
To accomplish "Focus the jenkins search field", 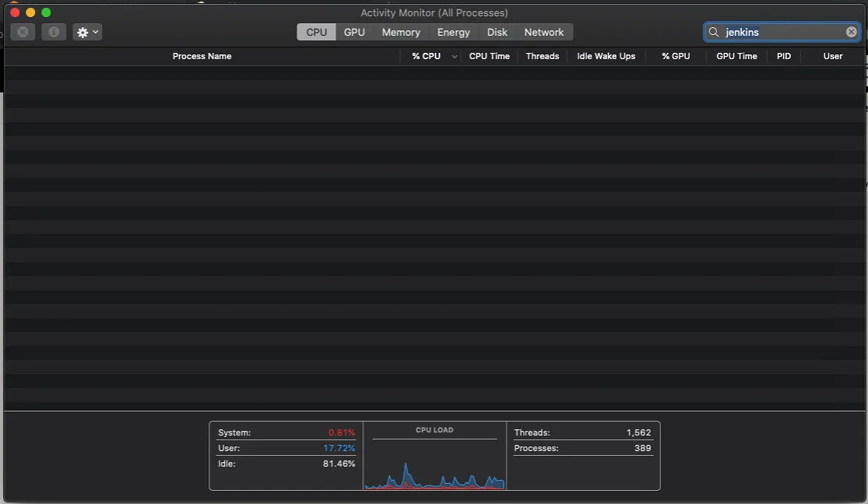I will (x=782, y=32).
